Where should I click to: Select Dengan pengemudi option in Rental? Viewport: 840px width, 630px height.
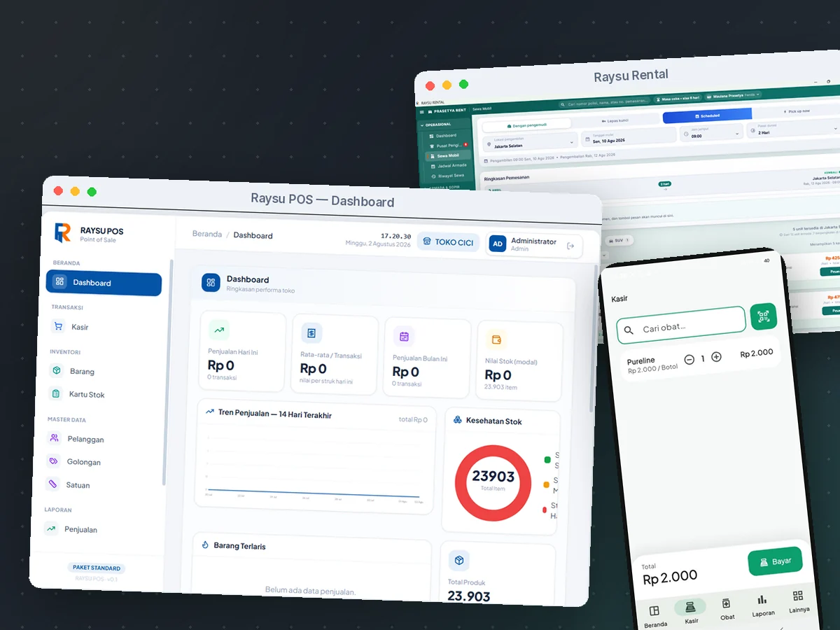pos(528,125)
